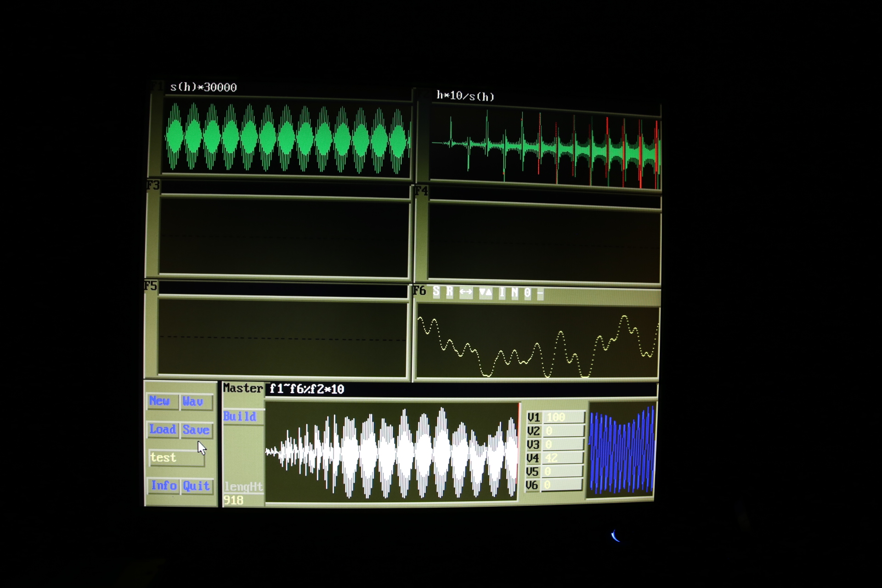Click the vertical flip triangles icon in F6
This screenshot has width=882, height=588.
pos(486,293)
